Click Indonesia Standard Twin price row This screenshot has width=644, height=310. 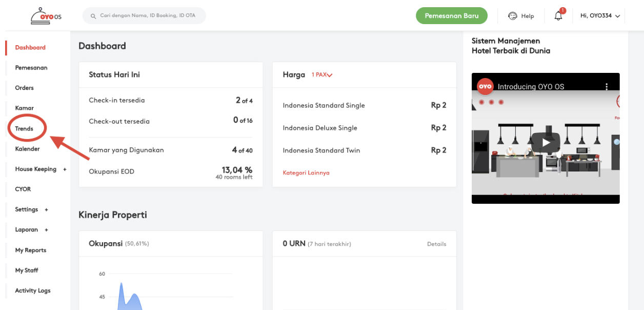(x=365, y=150)
